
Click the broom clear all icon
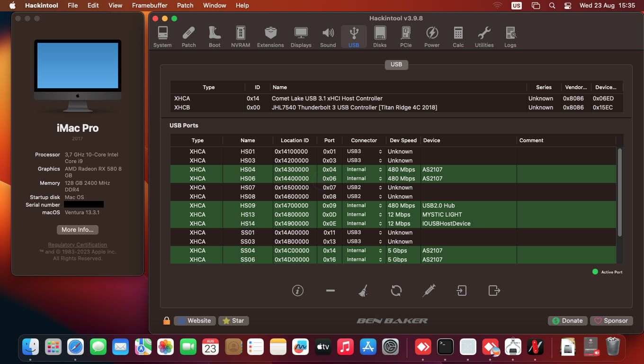(363, 291)
